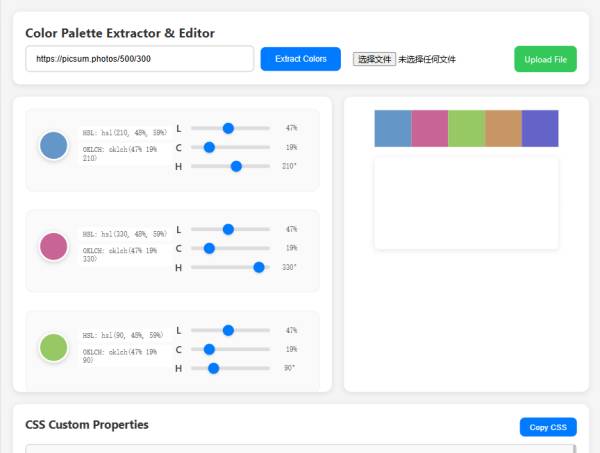Adjust the green color's chroma slider

pyautogui.click(x=209, y=349)
